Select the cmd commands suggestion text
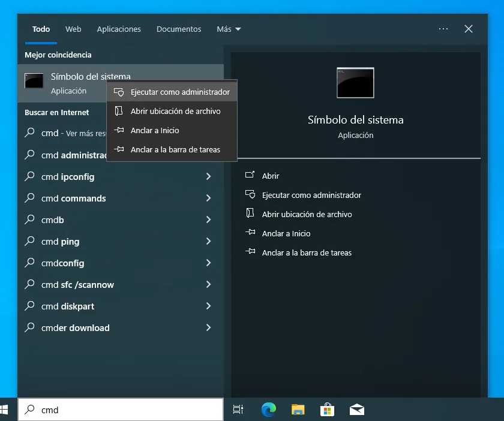 click(x=74, y=199)
